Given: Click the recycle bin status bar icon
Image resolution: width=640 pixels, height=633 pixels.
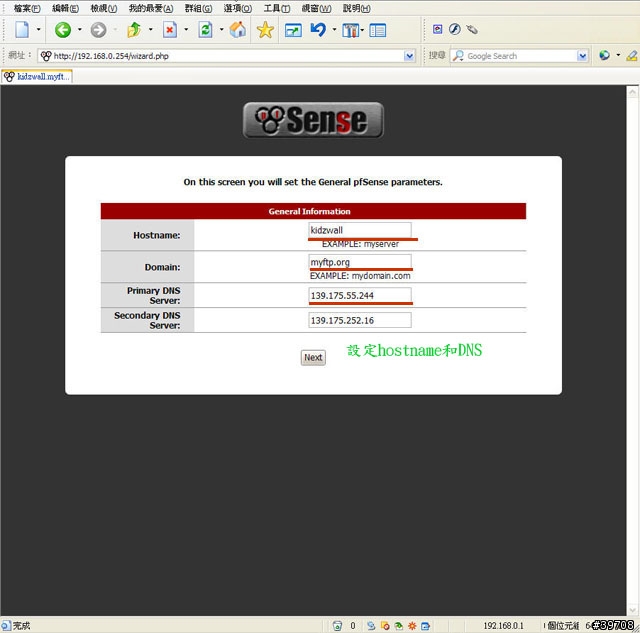Looking at the screenshot, I should 337,626.
